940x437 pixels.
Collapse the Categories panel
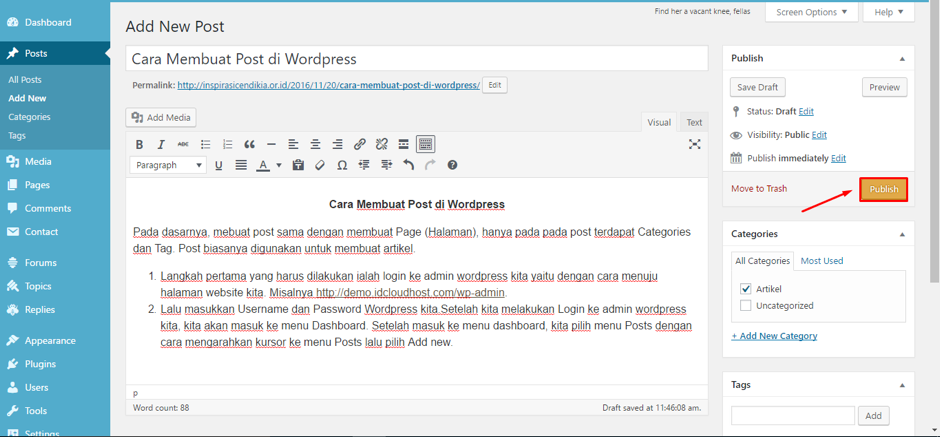click(902, 234)
